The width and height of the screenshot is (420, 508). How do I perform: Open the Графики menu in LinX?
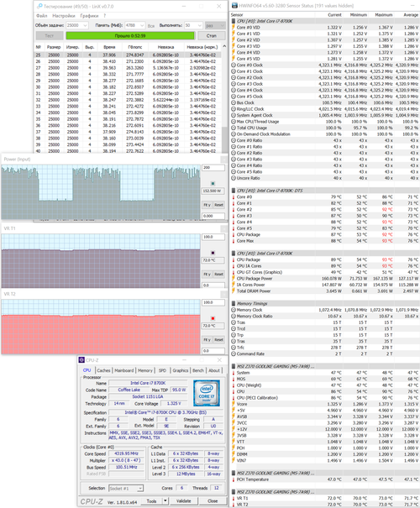pos(89,16)
